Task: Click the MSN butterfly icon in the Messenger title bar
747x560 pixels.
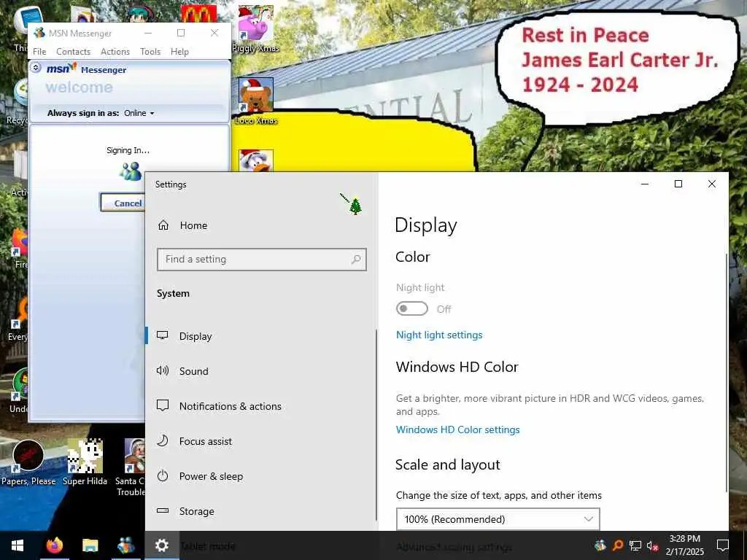Action: pos(39,33)
